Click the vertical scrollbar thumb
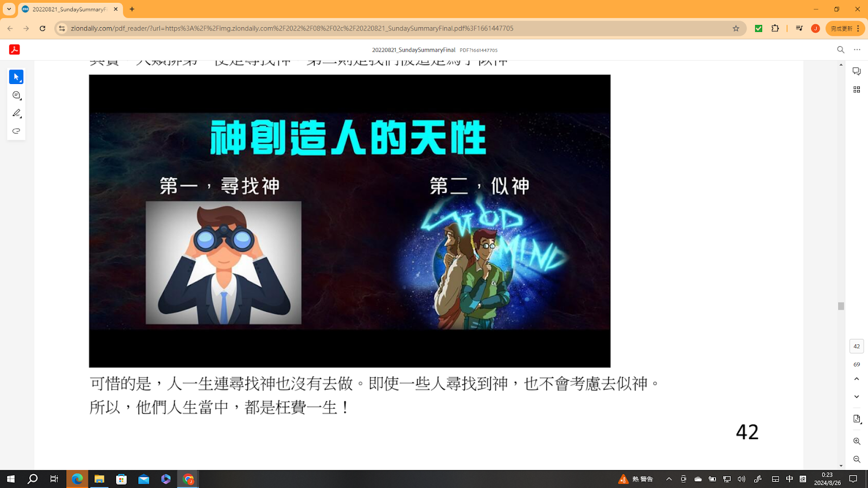This screenshot has width=868, height=488. coord(841,306)
